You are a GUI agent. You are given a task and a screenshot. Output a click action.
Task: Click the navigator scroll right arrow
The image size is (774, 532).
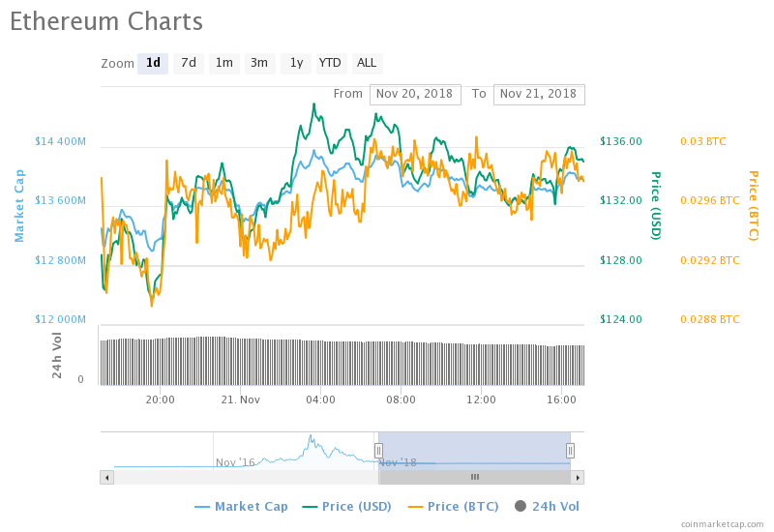point(578,477)
